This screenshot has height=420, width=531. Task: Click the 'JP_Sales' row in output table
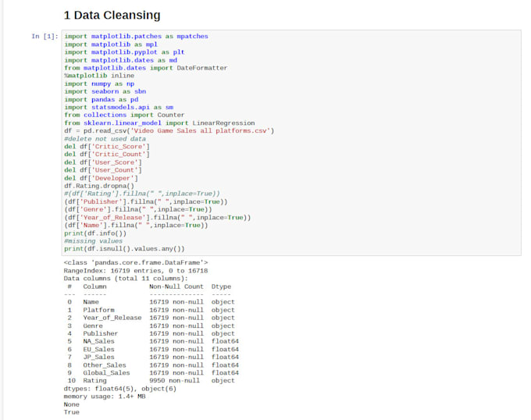point(153,357)
